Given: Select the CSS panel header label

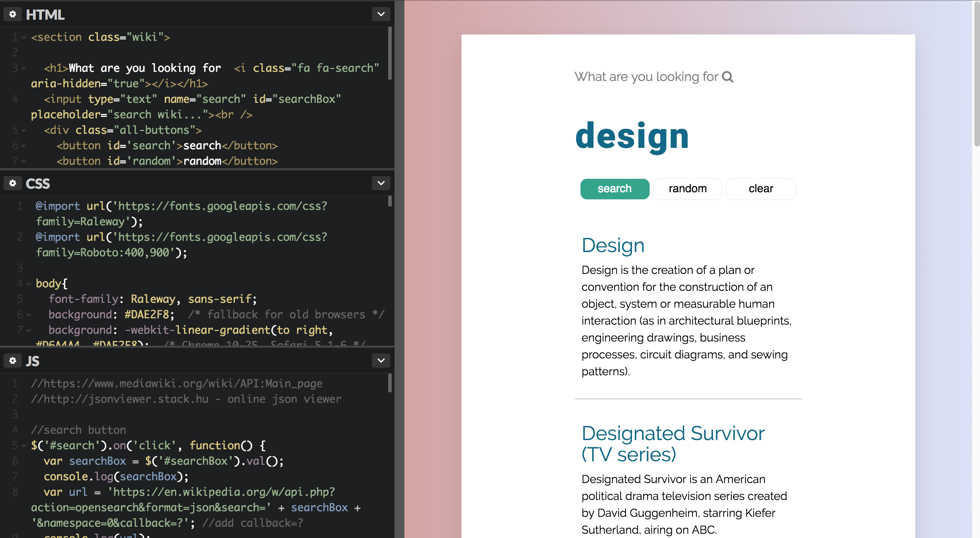Looking at the screenshot, I should 37,183.
